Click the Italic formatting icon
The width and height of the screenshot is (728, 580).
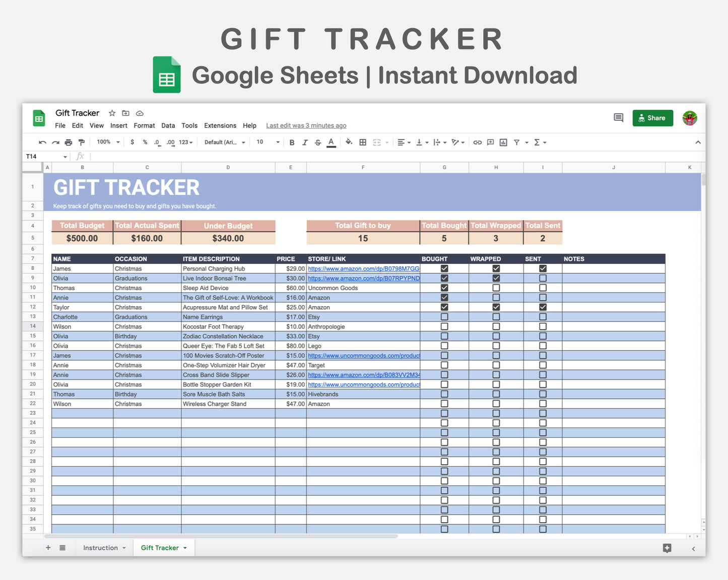pos(305,142)
